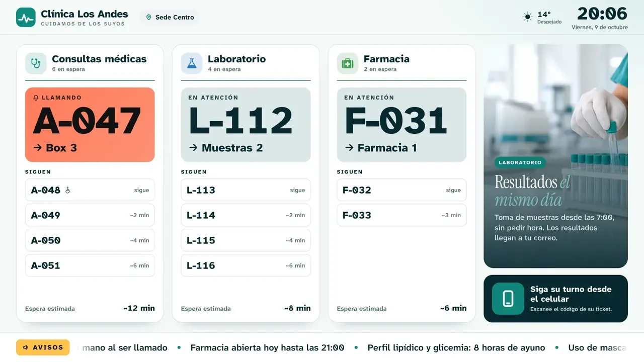This screenshot has width=644, height=362.
Task: Click the F-033 queue row
Action: coord(402,215)
